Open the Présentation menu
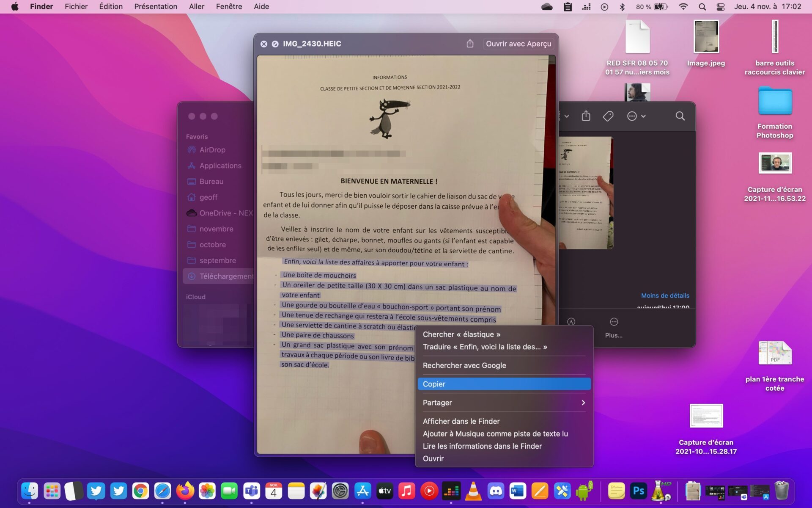Screen dimensions: 812x508 click(156, 6)
